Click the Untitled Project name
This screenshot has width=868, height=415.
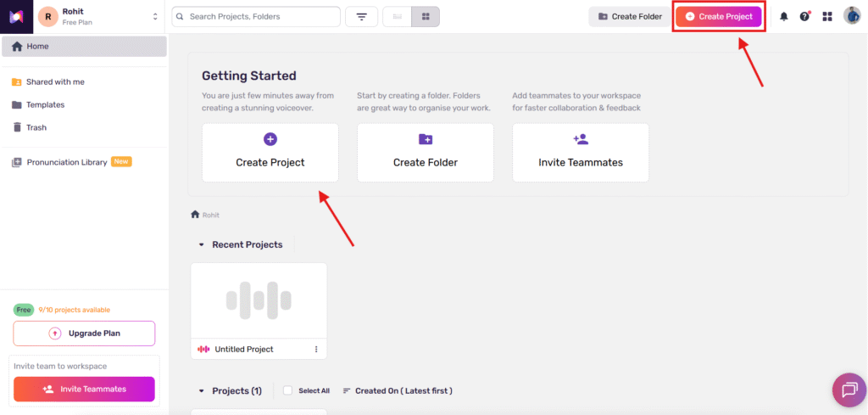click(x=244, y=350)
